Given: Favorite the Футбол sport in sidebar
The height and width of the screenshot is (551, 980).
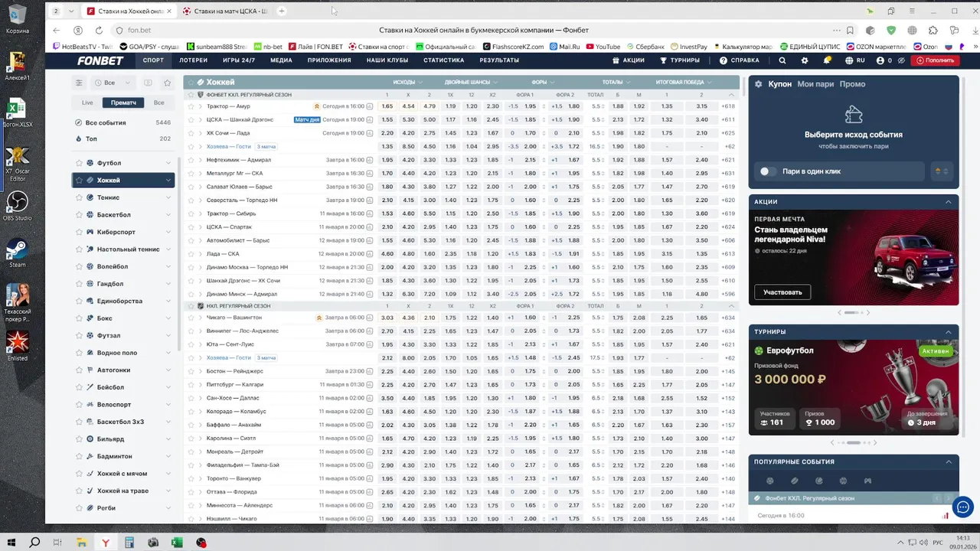Looking at the screenshot, I should coord(79,163).
